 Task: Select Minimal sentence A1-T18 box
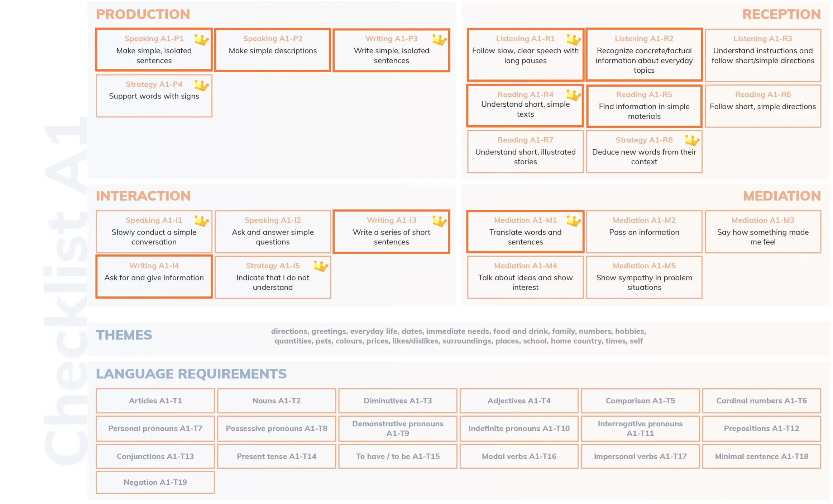click(761, 456)
